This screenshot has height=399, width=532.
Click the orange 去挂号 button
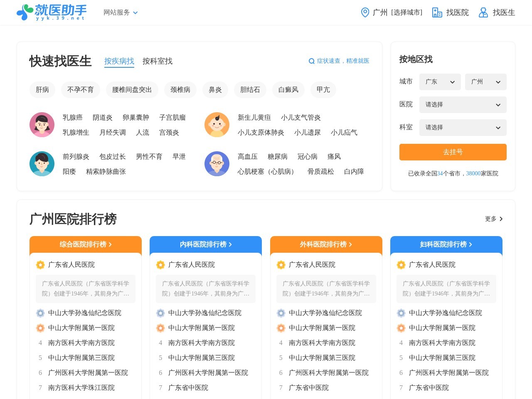click(453, 152)
